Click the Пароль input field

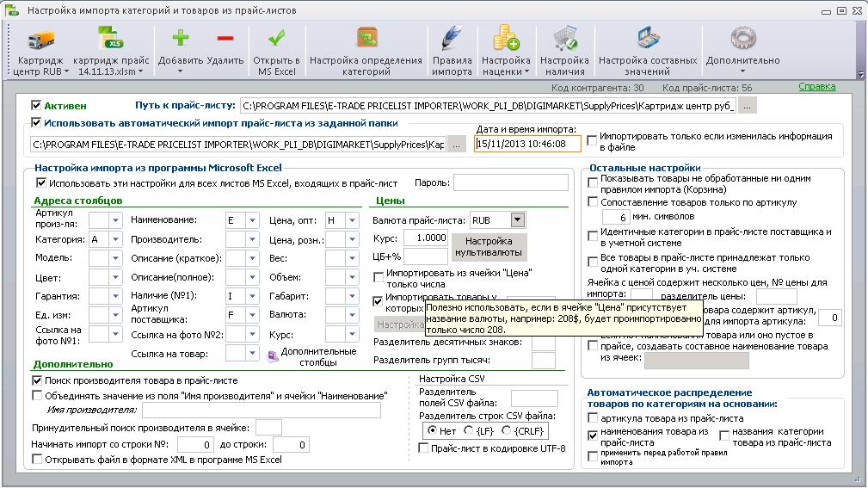click(510, 182)
